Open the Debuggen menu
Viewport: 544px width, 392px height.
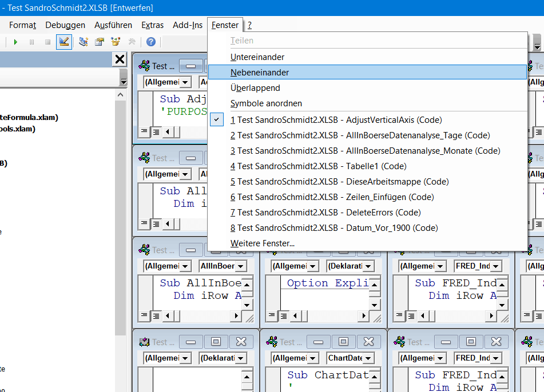(x=65, y=25)
